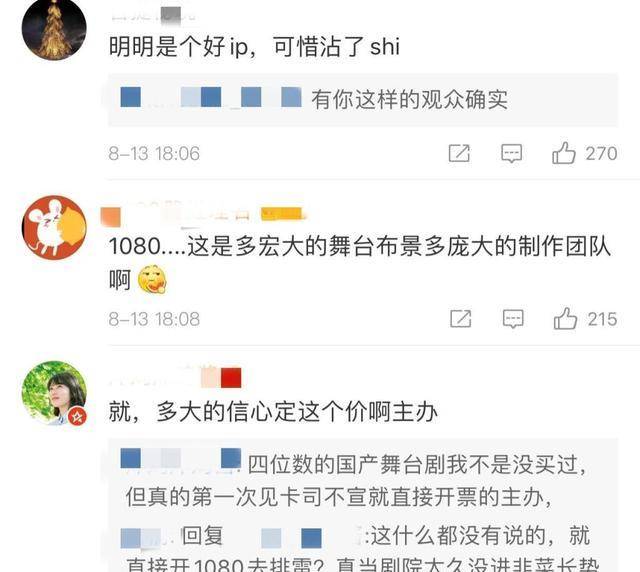Tap the 1080 舞台布景 comment text
Image resolution: width=640 pixels, height=572 pixels.
[360, 263]
